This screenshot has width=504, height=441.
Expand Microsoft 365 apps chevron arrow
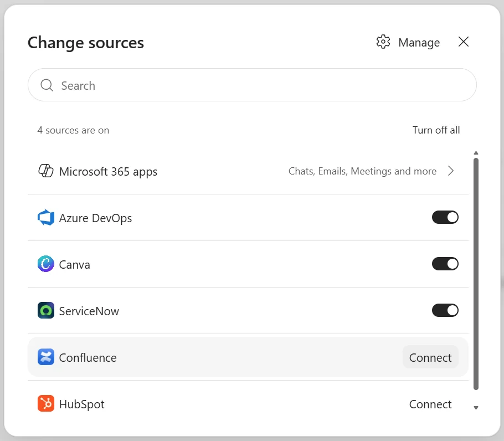451,171
